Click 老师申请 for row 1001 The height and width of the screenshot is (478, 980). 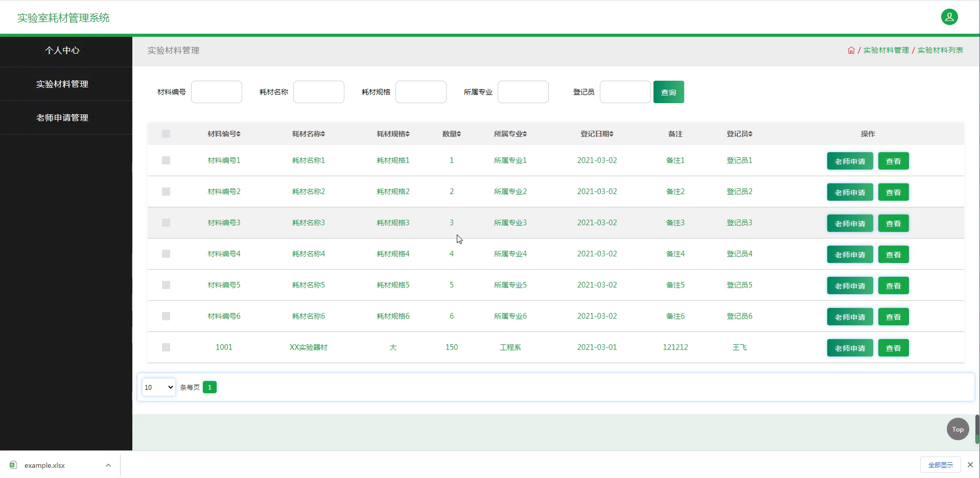point(850,348)
